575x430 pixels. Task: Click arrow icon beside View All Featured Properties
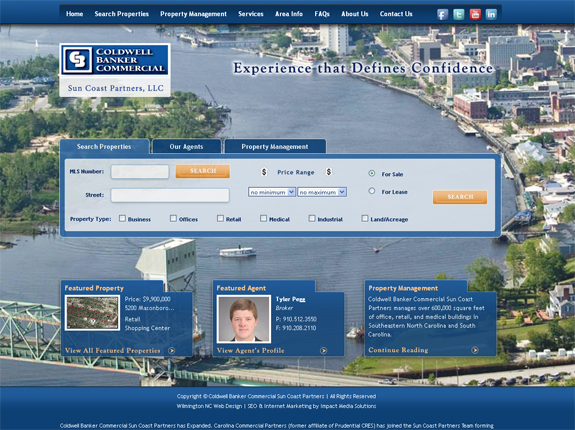coord(171,350)
